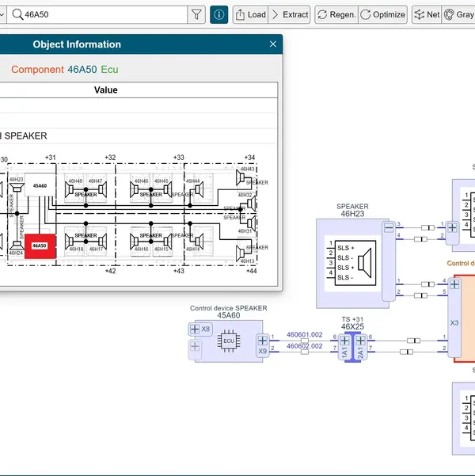The height and width of the screenshot is (476, 475).
Task: Click in the 46A50 search field
Action: point(103,14)
